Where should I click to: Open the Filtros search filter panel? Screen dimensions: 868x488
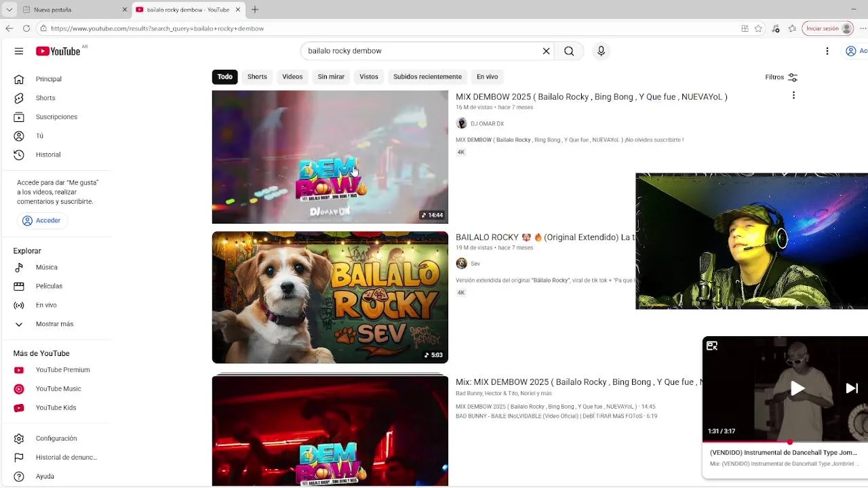point(781,77)
